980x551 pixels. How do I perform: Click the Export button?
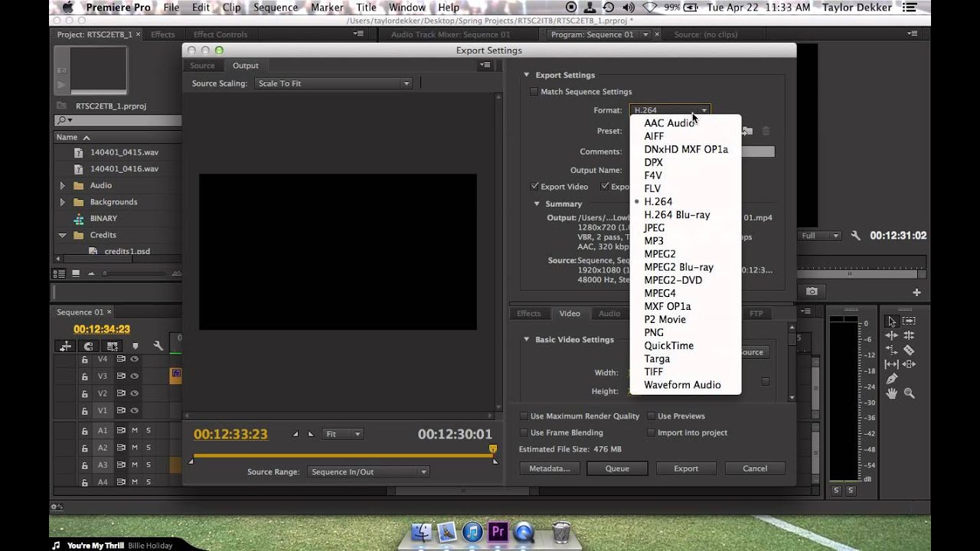coord(686,468)
